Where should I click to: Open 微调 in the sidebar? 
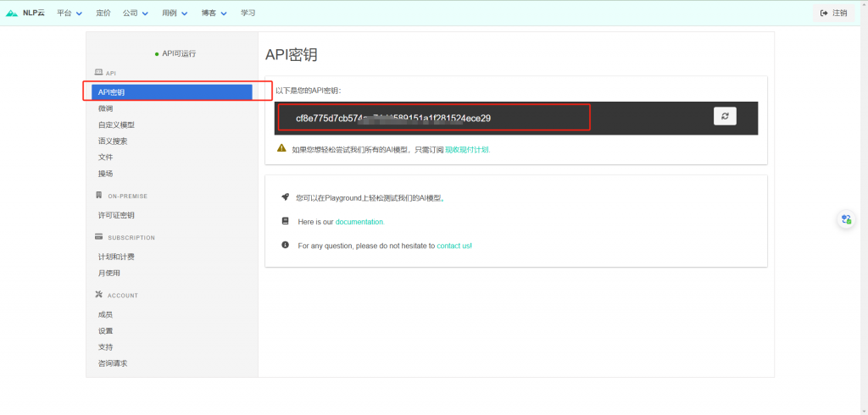pos(106,108)
